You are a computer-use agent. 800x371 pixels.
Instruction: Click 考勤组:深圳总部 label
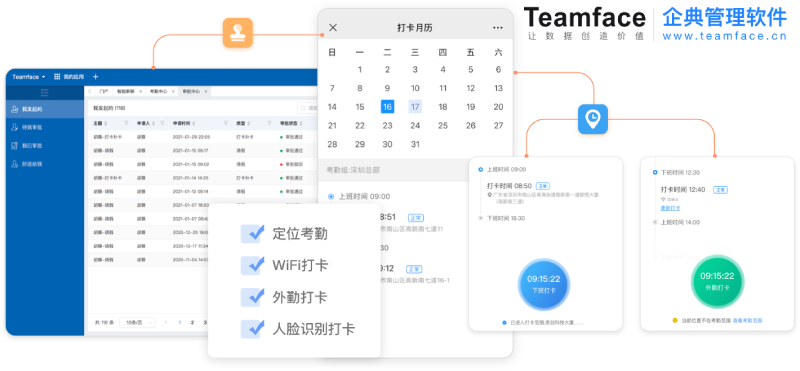click(x=353, y=170)
